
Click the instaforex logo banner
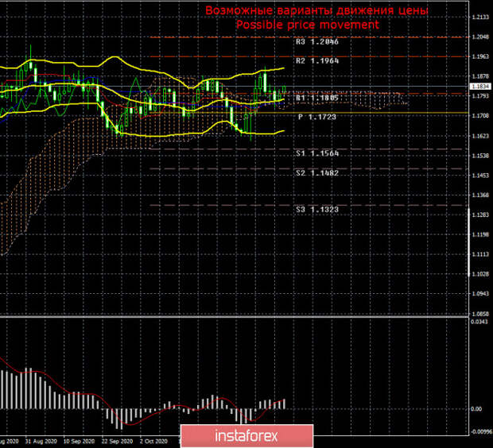pos(246,436)
